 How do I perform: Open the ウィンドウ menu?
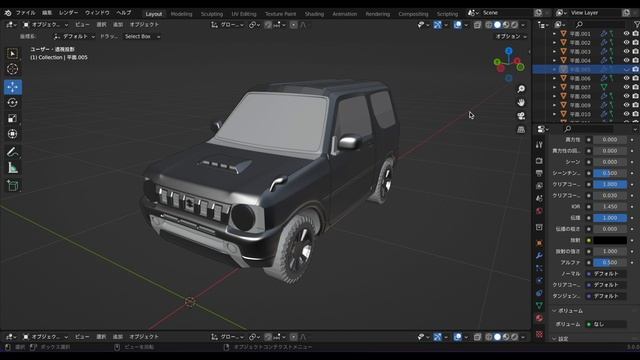click(x=97, y=13)
